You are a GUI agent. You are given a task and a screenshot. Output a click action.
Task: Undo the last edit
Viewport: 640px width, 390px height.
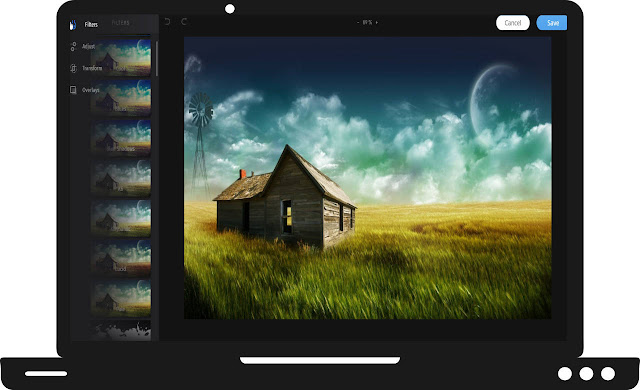coord(167,22)
